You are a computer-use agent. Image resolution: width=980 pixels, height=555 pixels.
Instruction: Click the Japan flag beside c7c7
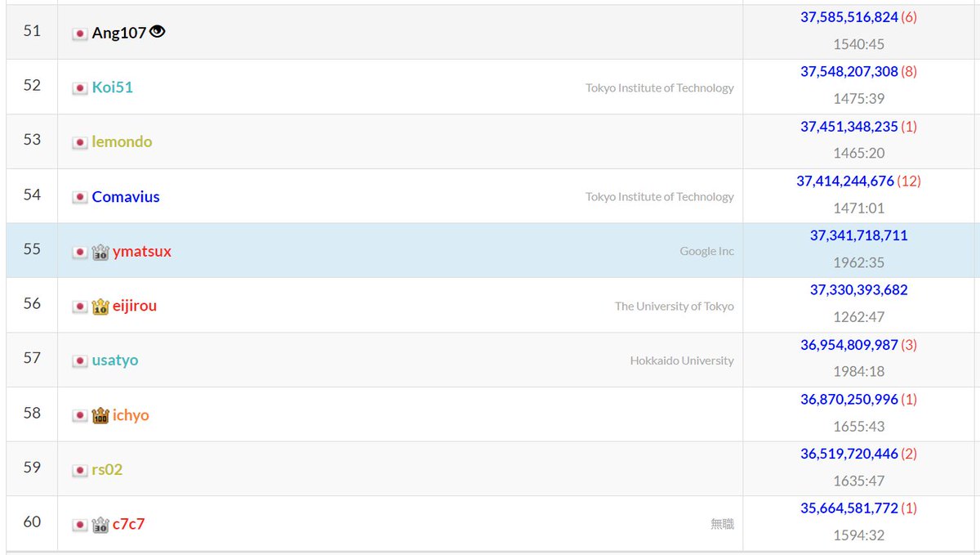pyautogui.click(x=80, y=525)
